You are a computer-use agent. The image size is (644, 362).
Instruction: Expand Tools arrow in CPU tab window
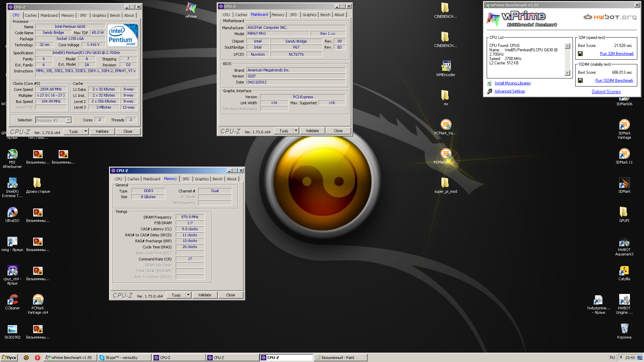click(86, 131)
